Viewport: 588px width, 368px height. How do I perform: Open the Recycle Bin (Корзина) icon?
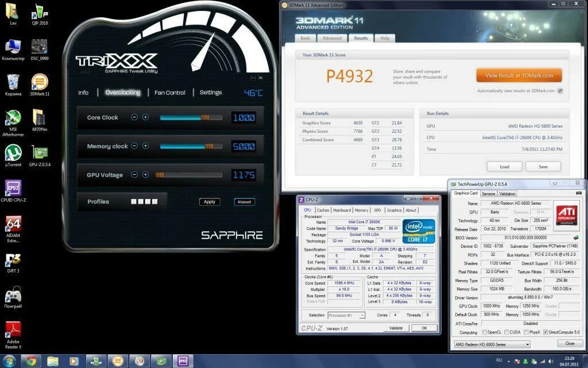click(x=13, y=84)
